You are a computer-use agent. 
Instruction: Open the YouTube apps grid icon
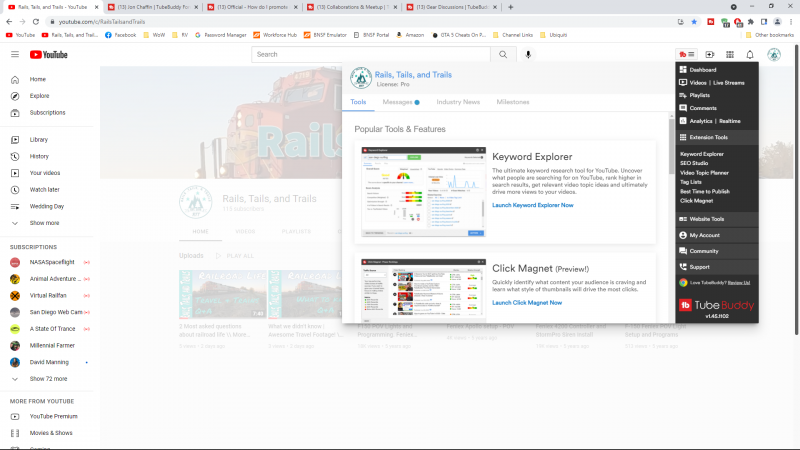pos(730,54)
